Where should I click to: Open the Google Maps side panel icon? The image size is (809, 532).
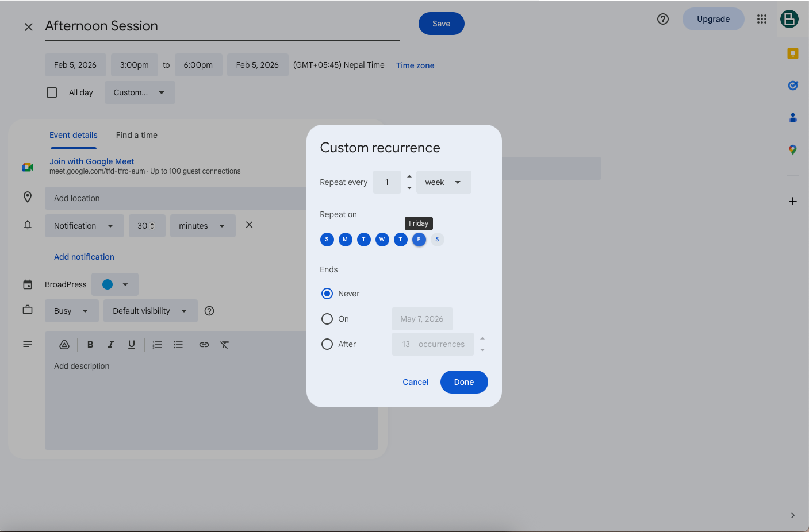pos(793,150)
